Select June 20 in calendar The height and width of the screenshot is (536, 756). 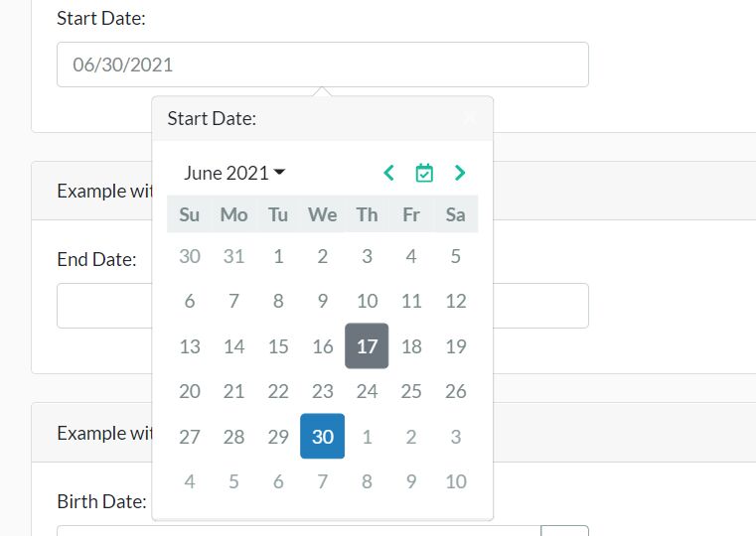pyautogui.click(x=190, y=391)
